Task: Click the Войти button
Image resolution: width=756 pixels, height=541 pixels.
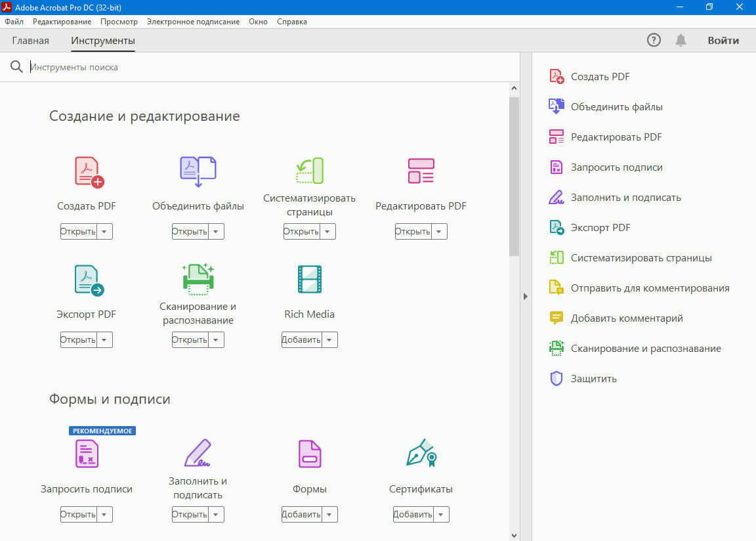Action: [723, 40]
